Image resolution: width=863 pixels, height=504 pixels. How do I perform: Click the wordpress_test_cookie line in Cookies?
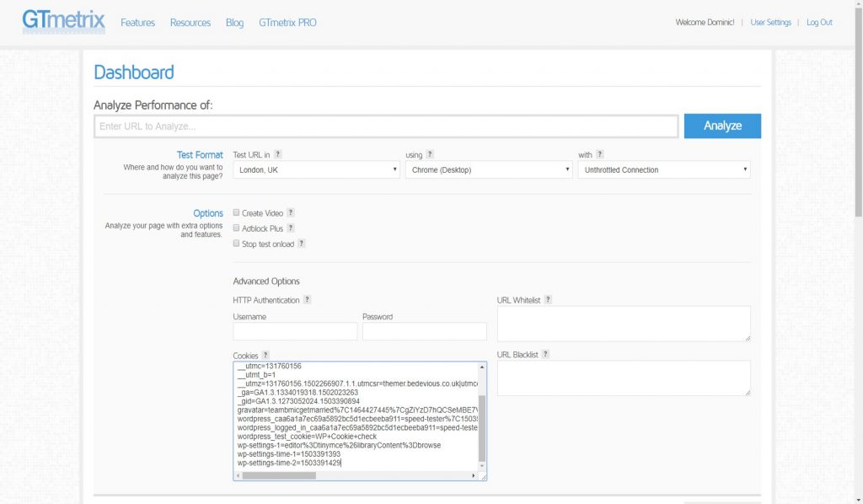(307, 437)
